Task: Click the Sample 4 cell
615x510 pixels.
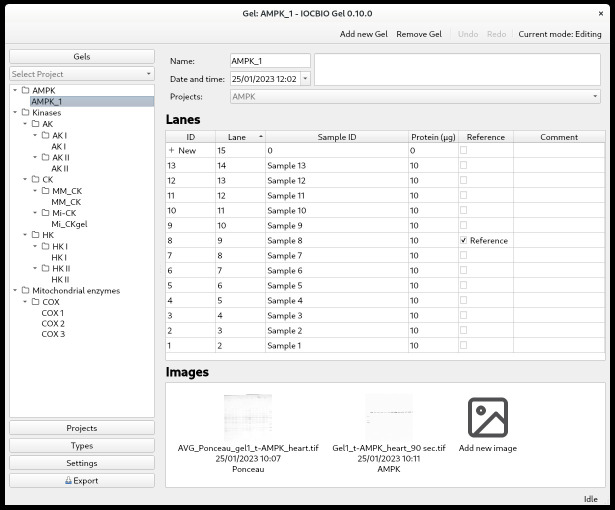Action: [337, 300]
